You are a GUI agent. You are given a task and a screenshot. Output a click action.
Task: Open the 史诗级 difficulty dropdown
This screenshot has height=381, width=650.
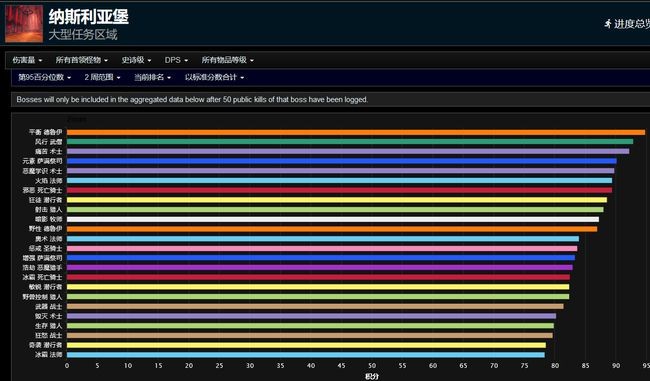(136, 60)
